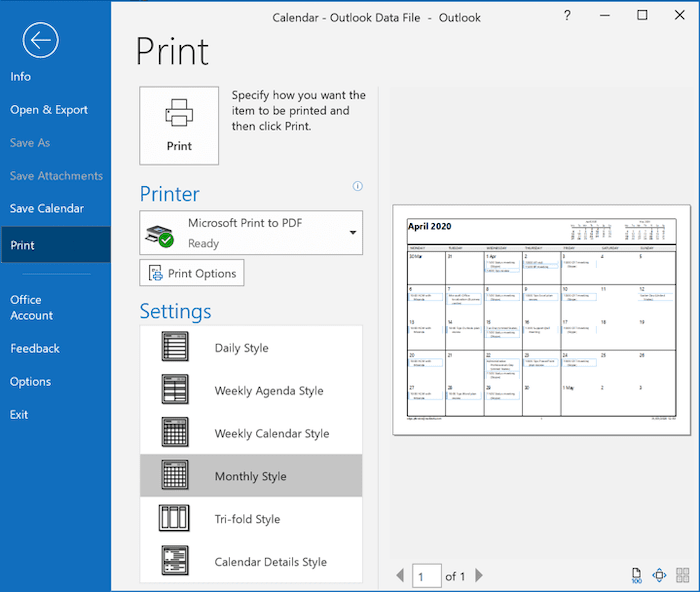Set preview to actual size (100)
Viewport: 700px width, 592px height.
click(636, 575)
